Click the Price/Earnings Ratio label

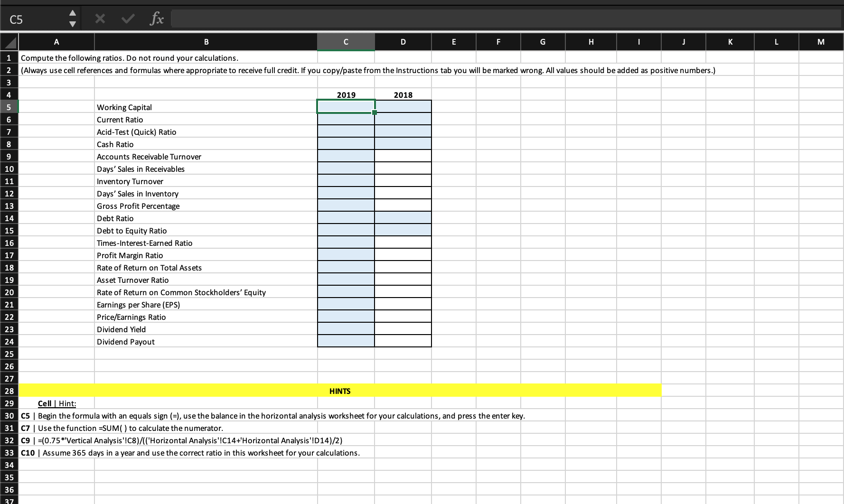tap(131, 317)
